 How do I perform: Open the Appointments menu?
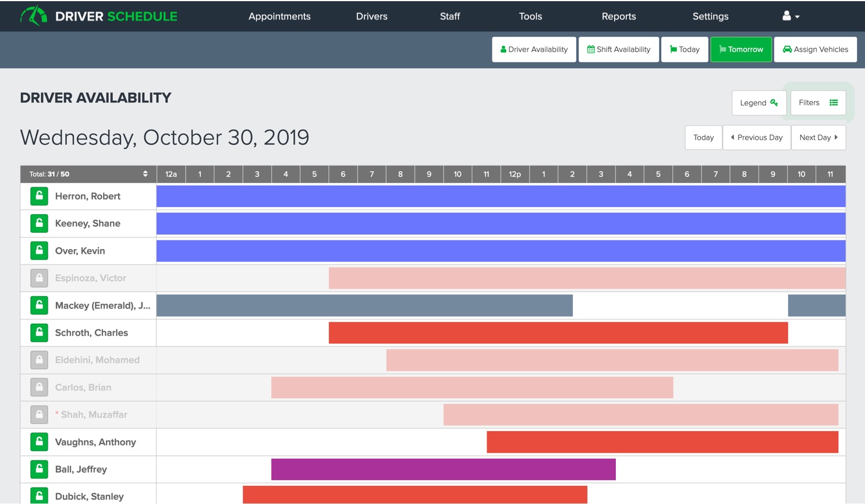279,16
